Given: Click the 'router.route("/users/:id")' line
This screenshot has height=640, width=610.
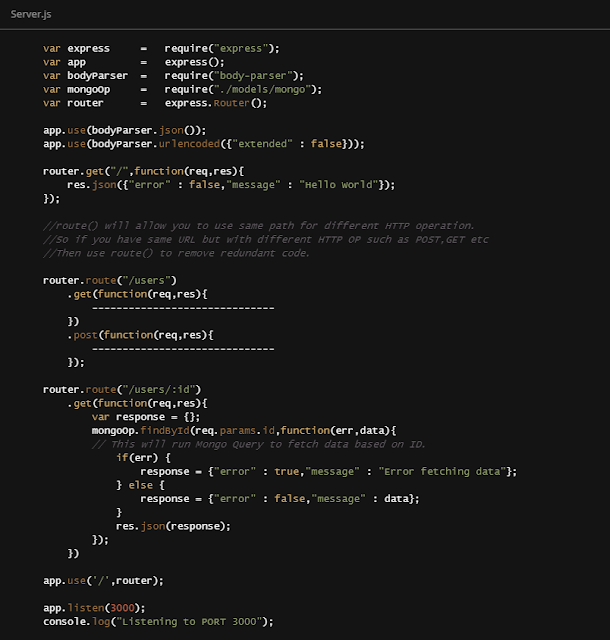Looking at the screenshot, I should point(122,390).
